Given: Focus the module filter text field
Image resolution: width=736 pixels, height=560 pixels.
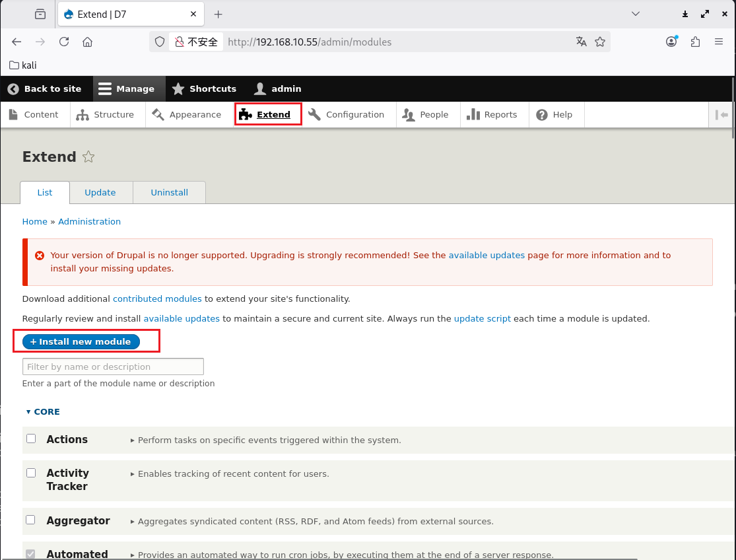Looking at the screenshot, I should tap(113, 367).
